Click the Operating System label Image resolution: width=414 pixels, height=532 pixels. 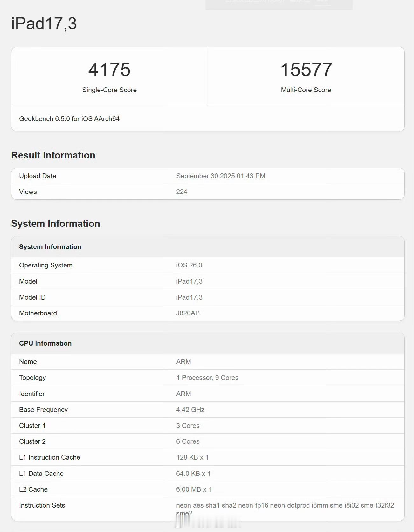pyautogui.click(x=46, y=265)
